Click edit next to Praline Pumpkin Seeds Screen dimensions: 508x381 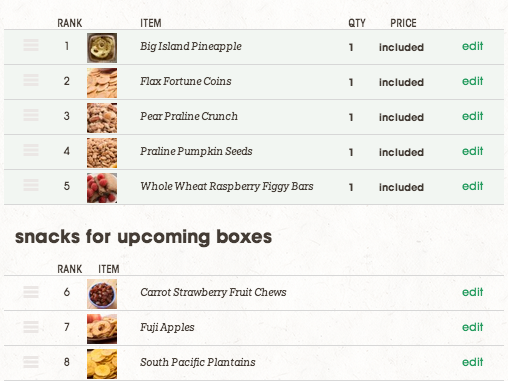pos(472,151)
